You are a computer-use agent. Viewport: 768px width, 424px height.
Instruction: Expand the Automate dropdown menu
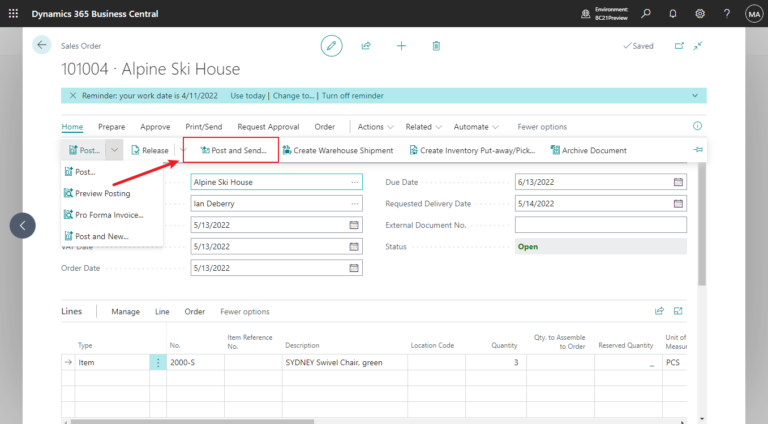476,127
